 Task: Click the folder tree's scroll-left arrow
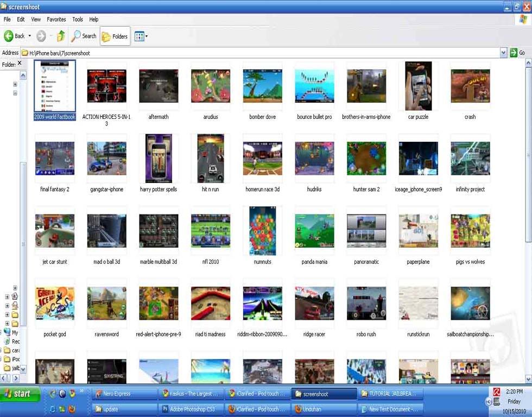click(4, 378)
